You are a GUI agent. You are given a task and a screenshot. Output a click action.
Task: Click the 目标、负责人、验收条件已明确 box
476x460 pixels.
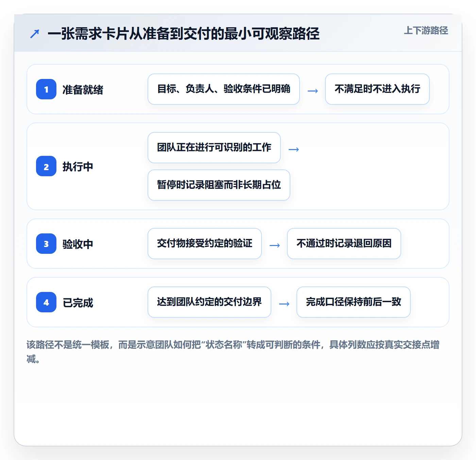pyautogui.click(x=224, y=89)
